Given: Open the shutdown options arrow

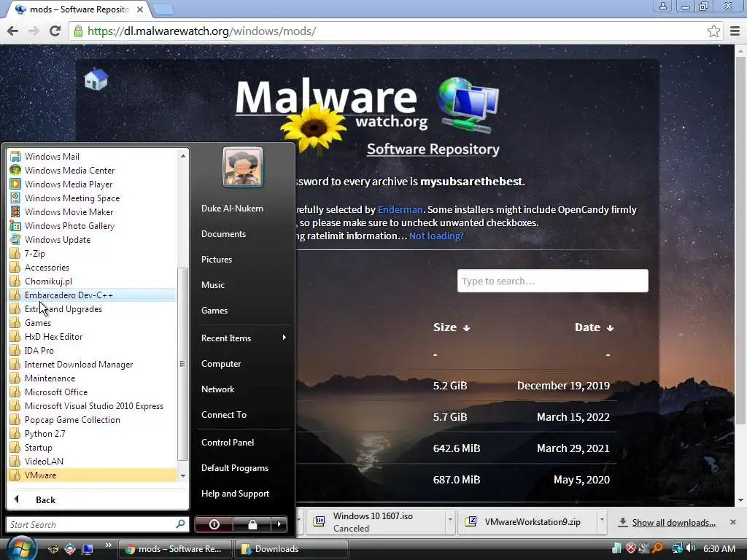Looking at the screenshot, I should 279,524.
